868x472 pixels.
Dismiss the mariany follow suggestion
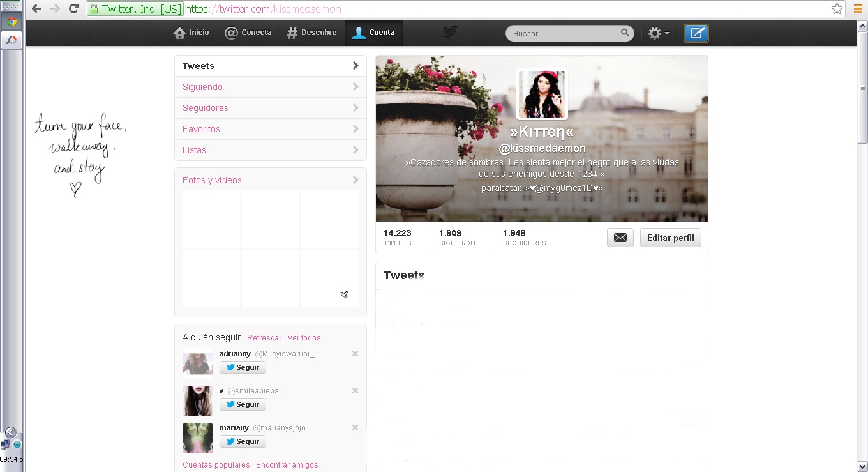tap(355, 427)
